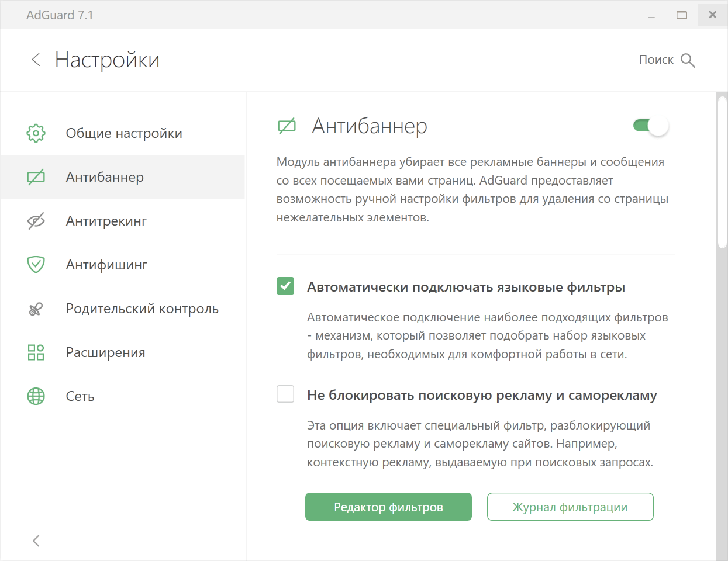Click label Не блокировать поисковую рекламу и саморекламу
728x561 pixels.
pos(482,395)
